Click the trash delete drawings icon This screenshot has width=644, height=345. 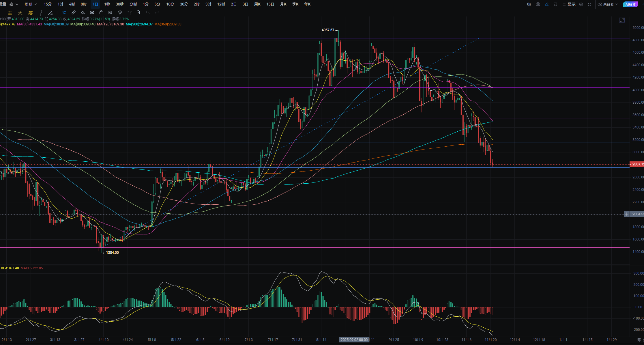click(x=138, y=12)
